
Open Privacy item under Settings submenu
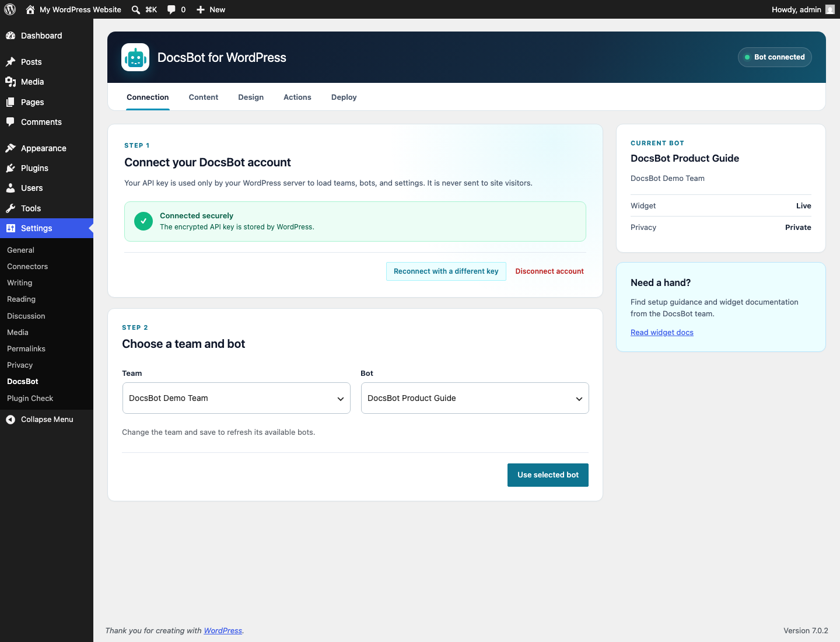20,365
